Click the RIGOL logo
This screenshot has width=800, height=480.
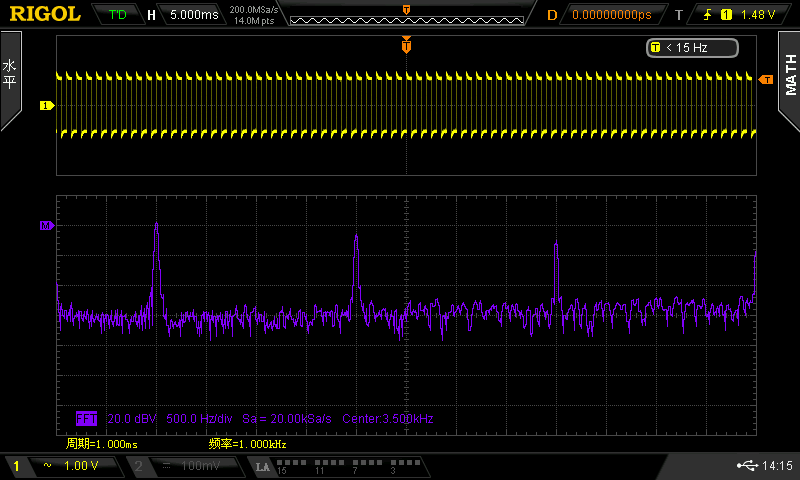click(x=45, y=14)
